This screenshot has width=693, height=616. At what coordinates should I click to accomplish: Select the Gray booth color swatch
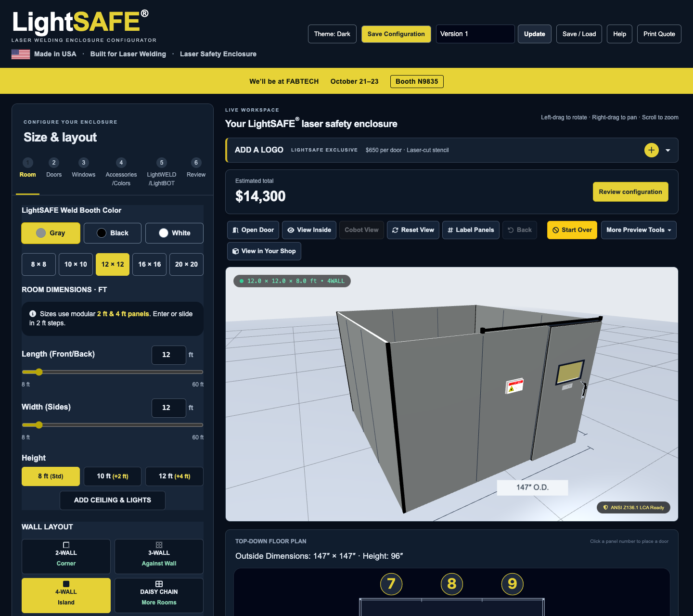click(51, 233)
